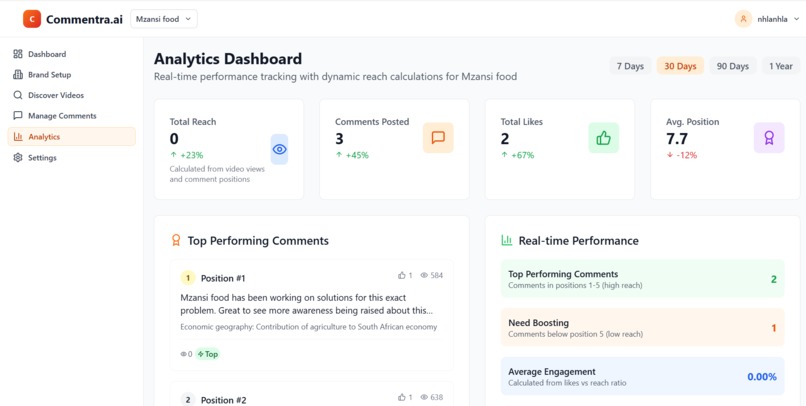806x406 pixels.
Task: Switch time range to 90 Days
Action: click(732, 66)
